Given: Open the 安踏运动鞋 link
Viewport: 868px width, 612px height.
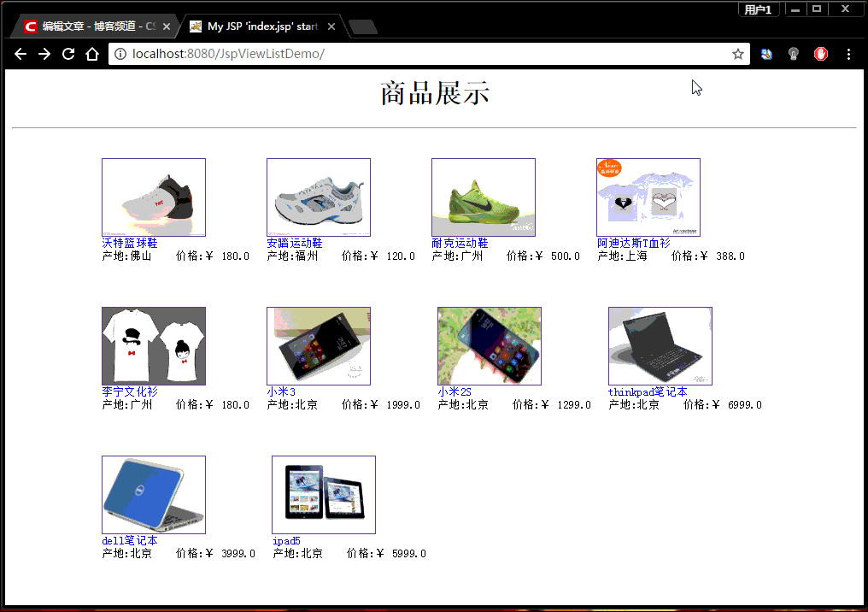Looking at the screenshot, I should click(x=295, y=243).
